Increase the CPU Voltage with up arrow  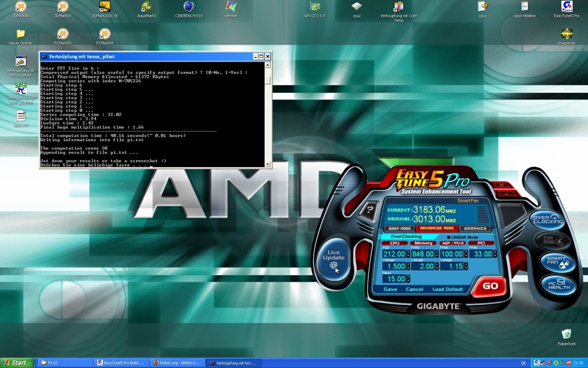pos(408,264)
